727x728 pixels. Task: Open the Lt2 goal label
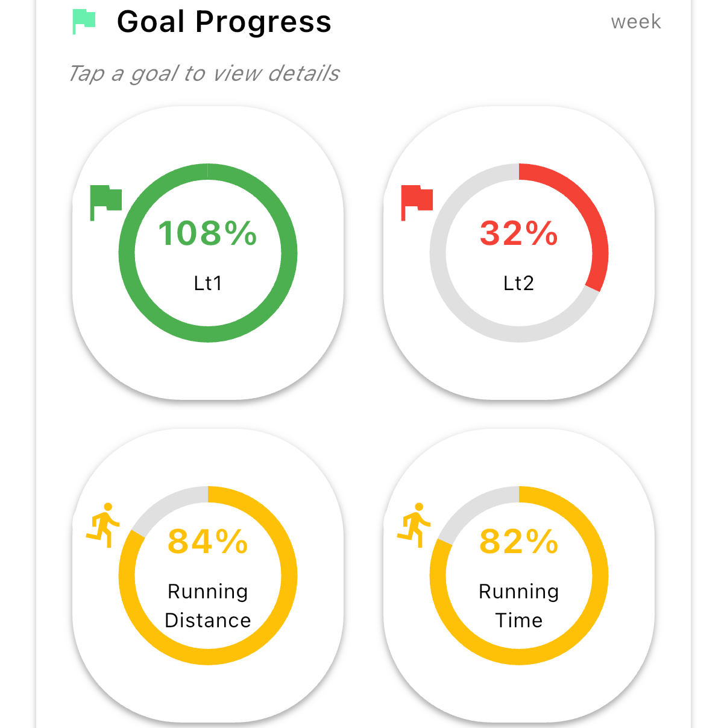(x=519, y=283)
